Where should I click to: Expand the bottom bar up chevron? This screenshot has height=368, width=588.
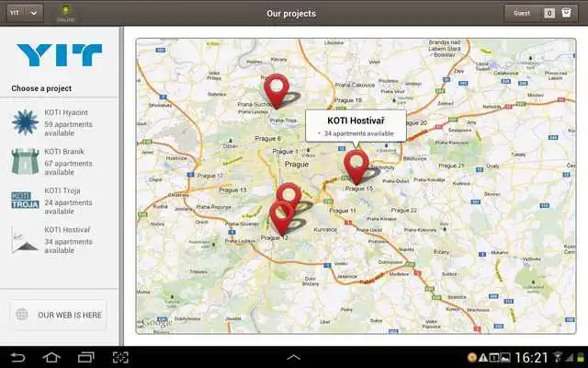tap(294, 357)
